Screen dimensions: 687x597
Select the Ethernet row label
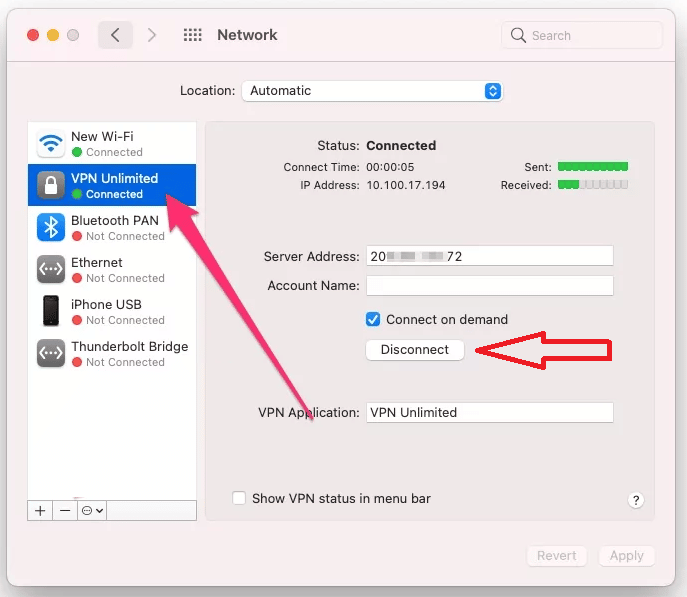[x=96, y=262]
